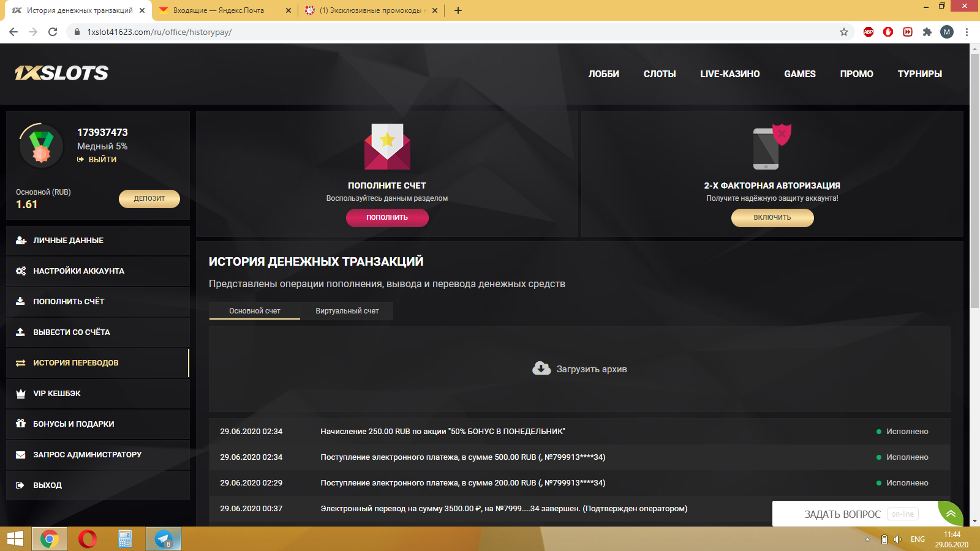Open the Chrome profile avatar M

pyautogui.click(x=947, y=32)
